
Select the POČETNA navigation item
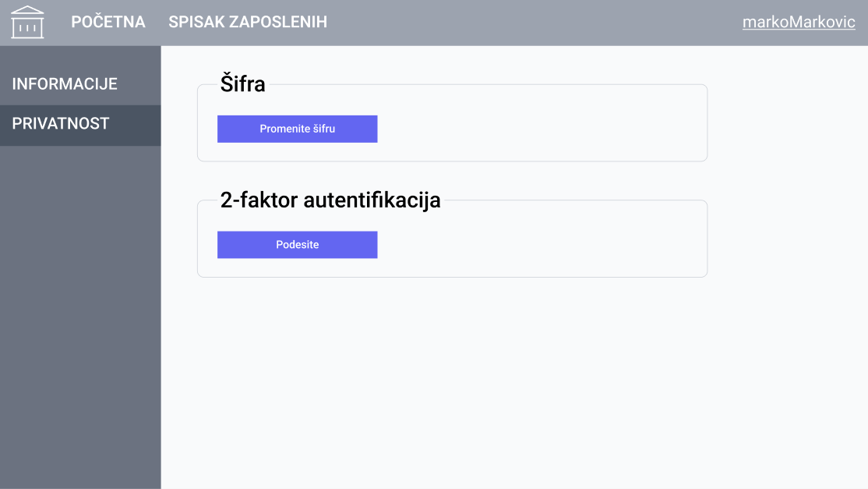[108, 22]
